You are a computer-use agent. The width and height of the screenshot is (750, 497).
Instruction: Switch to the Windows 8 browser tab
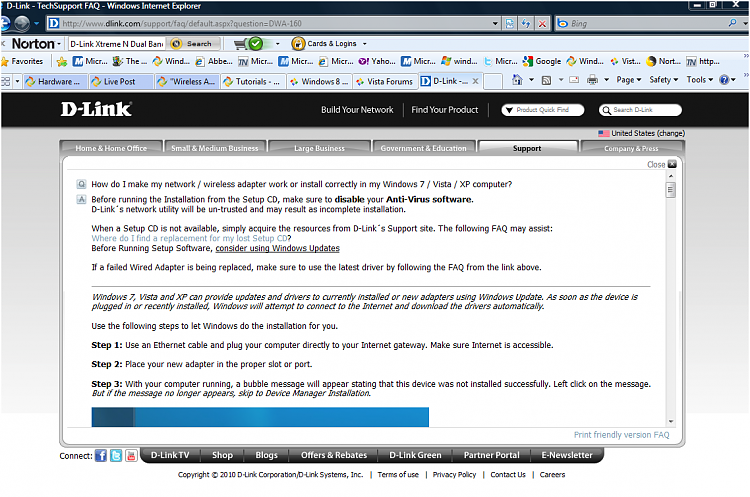point(320,82)
